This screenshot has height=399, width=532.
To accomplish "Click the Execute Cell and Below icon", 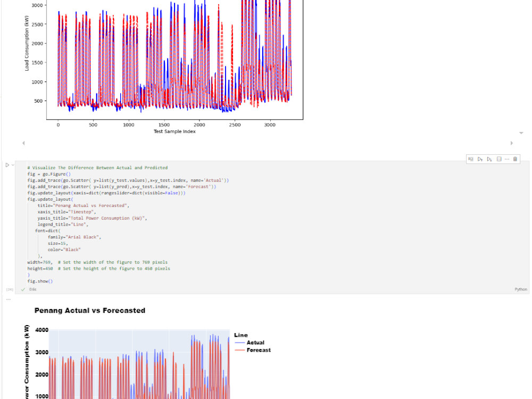I will pyautogui.click(x=488, y=159).
